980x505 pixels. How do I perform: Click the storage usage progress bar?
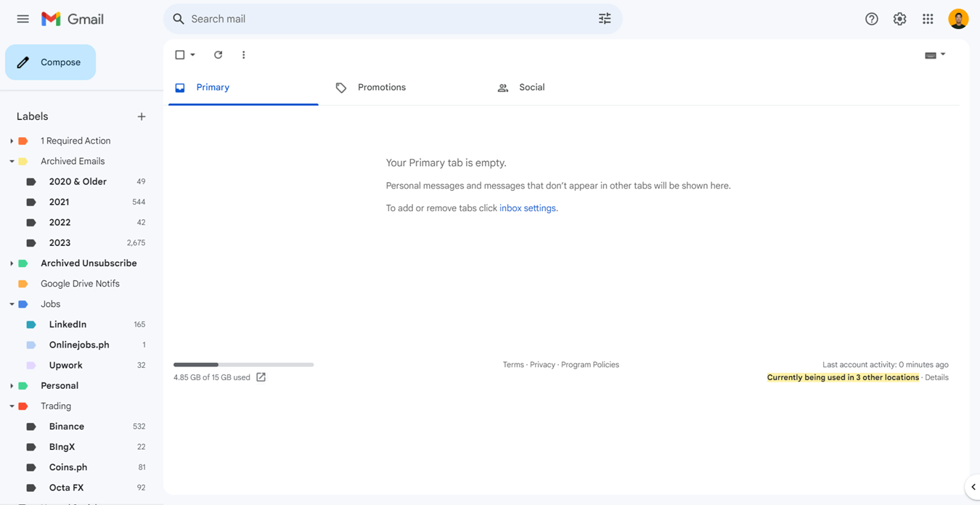(243, 364)
